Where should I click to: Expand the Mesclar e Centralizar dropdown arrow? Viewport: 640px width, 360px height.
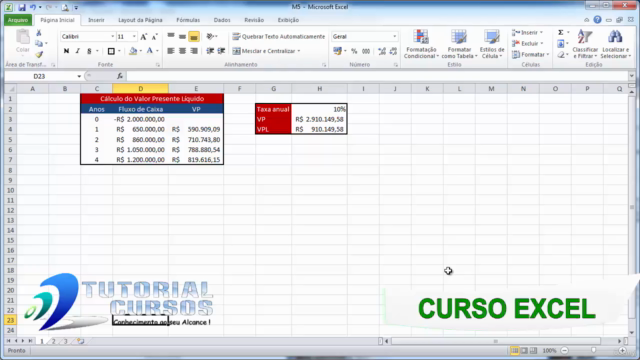[x=299, y=51]
